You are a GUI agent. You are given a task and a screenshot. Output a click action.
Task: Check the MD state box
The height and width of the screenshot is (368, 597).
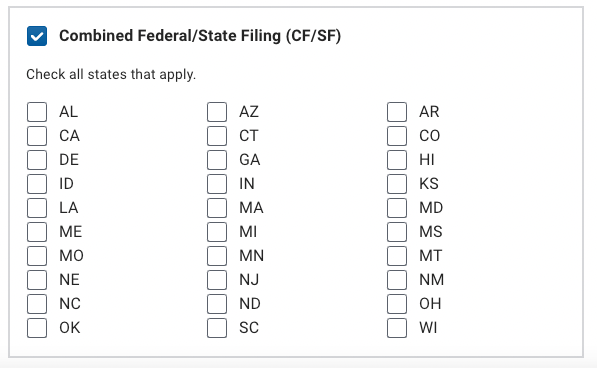397,208
